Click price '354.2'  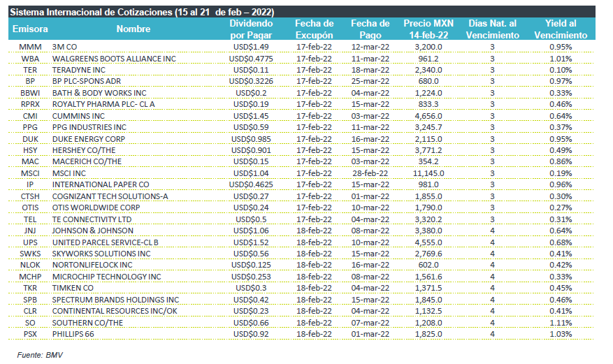coord(428,161)
